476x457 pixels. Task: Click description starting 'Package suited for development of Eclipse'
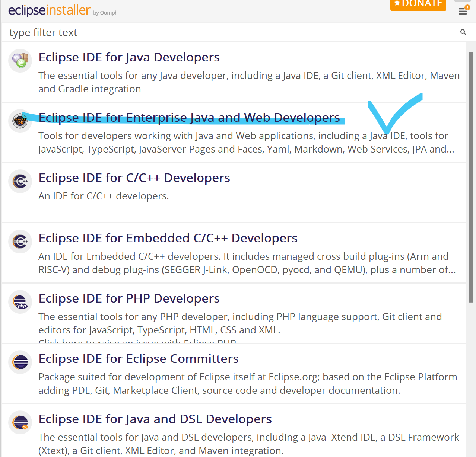coord(248,384)
